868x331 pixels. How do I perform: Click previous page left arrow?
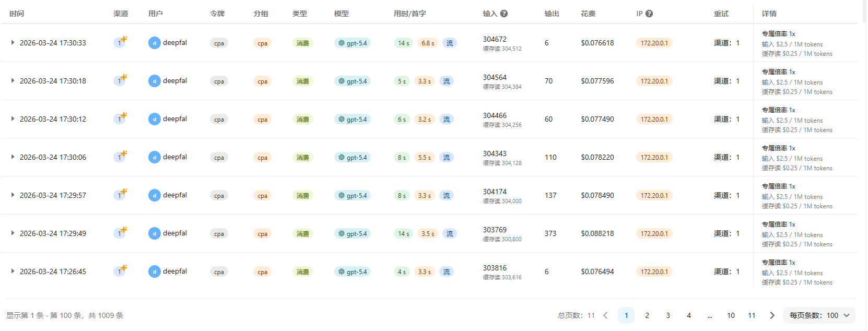tap(606, 315)
